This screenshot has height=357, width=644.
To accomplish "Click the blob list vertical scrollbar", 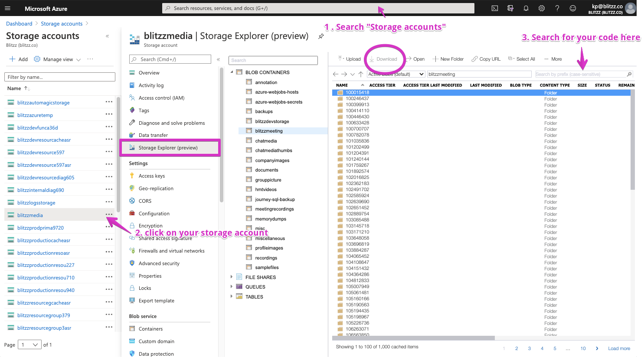I will [x=633, y=140].
